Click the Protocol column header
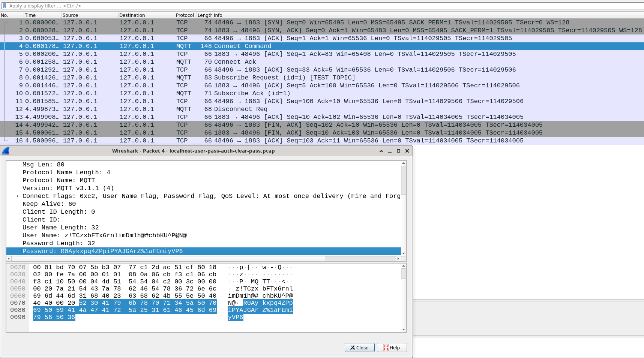The height and width of the screenshot is (358, 644). pos(185,15)
